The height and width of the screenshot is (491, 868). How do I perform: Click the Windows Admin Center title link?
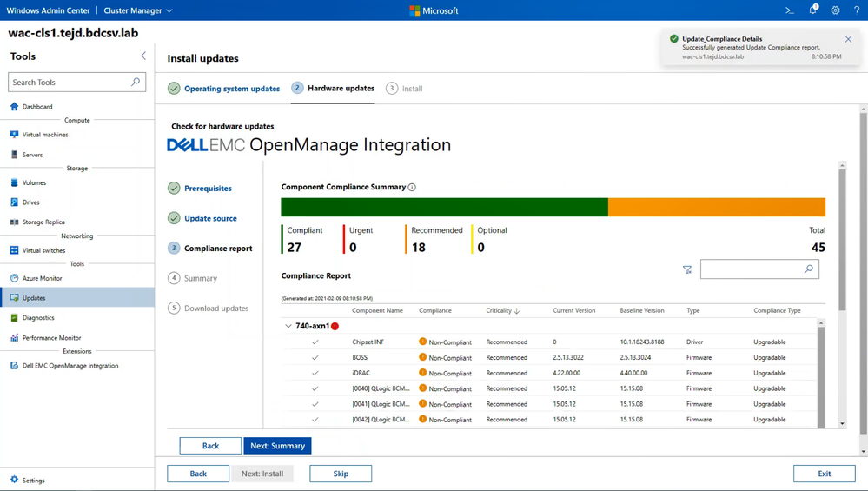(48, 10)
